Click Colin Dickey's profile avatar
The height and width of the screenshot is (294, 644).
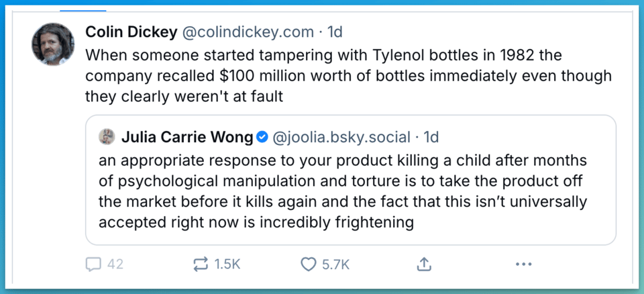click(53, 44)
